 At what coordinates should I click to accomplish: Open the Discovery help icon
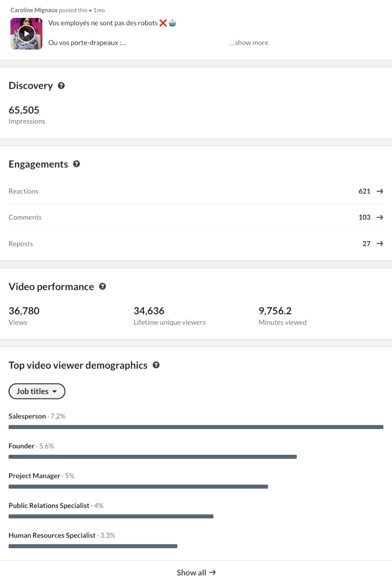tap(61, 86)
